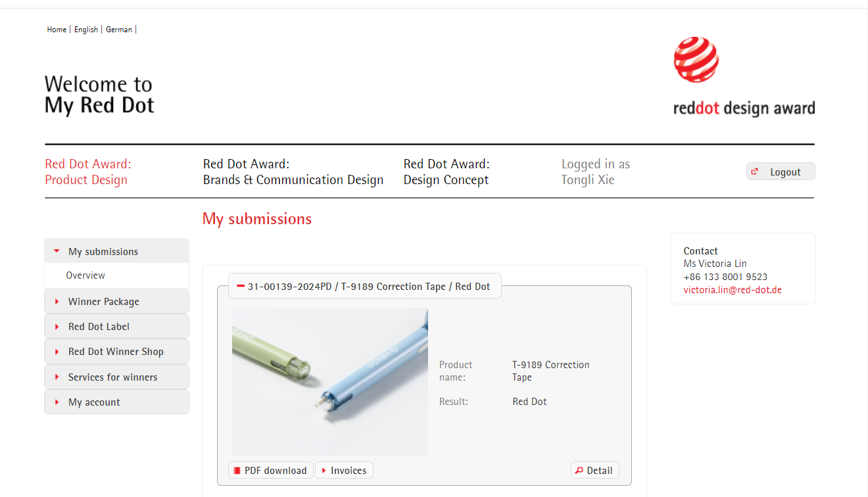This screenshot has height=497, width=868.
Task: Click the magnifier icon on Detail button
Action: point(579,471)
